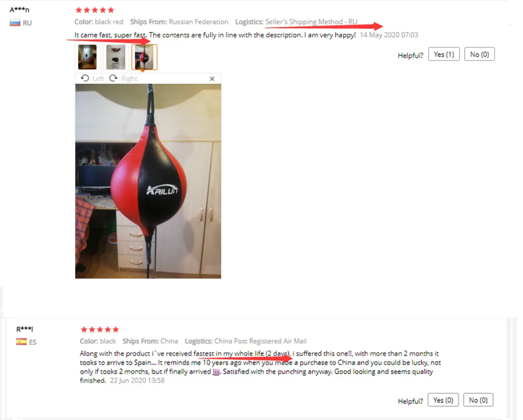Vote No (0) on A***n review
The width and height of the screenshot is (523, 420).
pyautogui.click(x=479, y=54)
